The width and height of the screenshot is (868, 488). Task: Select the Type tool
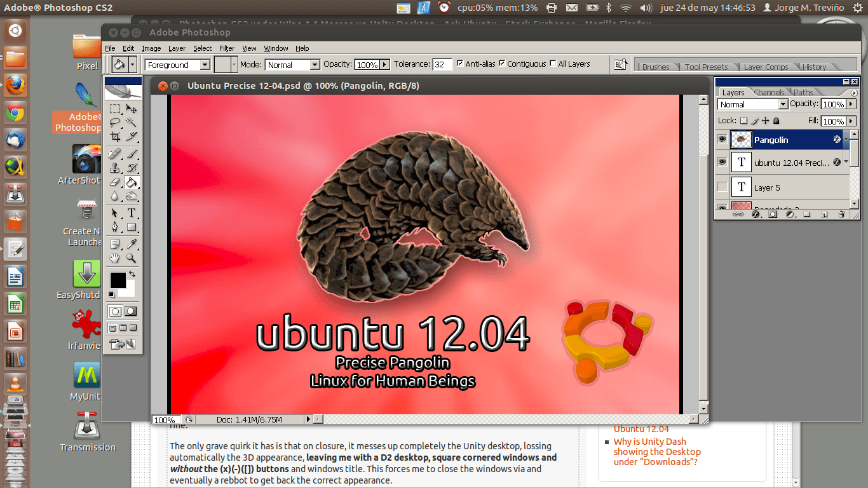(x=132, y=213)
